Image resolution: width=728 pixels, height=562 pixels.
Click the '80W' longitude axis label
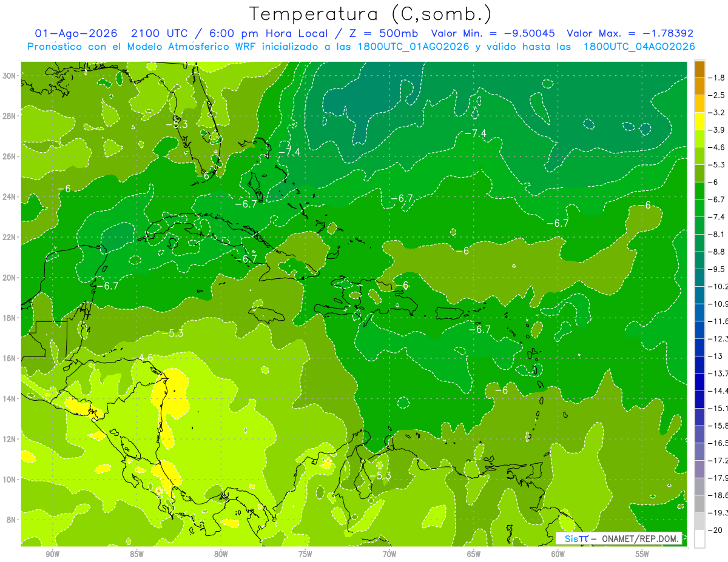221,554
